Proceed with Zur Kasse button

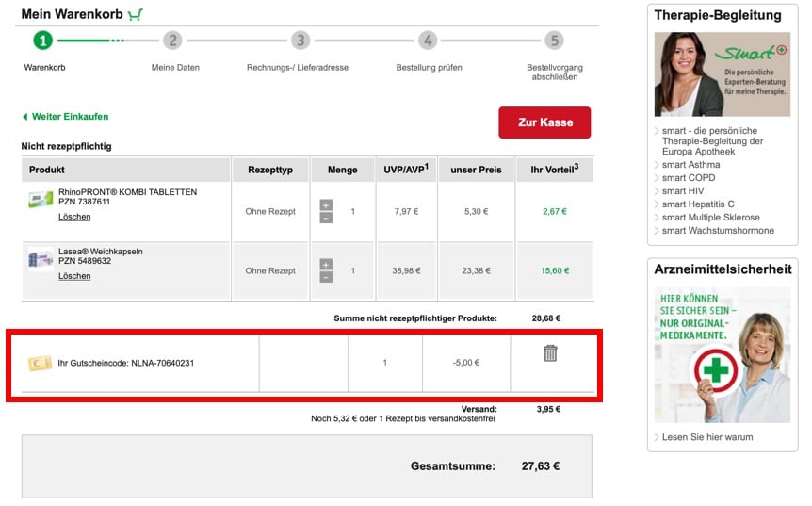pos(544,122)
